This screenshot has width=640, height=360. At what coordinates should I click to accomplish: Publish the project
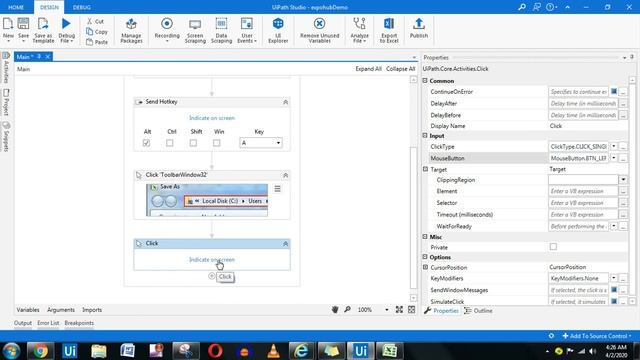pos(419,28)
